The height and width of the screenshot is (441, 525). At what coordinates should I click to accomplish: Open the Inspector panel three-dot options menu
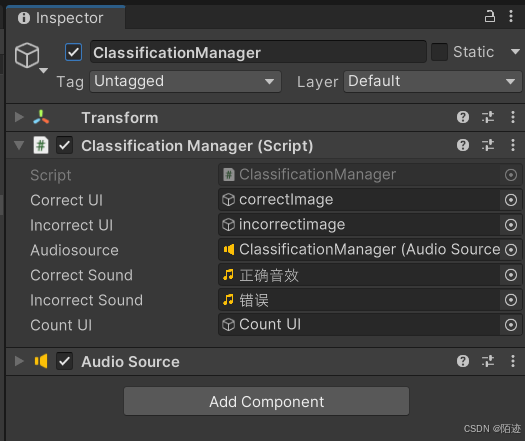511,16
